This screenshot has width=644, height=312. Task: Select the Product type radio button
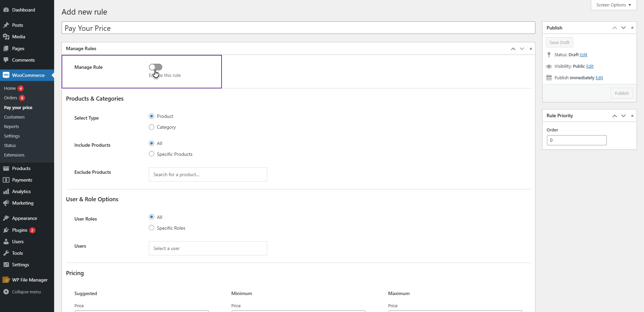click(152, 116)
